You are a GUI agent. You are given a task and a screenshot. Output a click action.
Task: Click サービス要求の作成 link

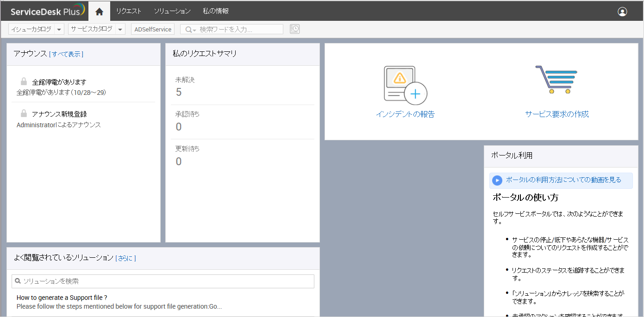(557, 114)
